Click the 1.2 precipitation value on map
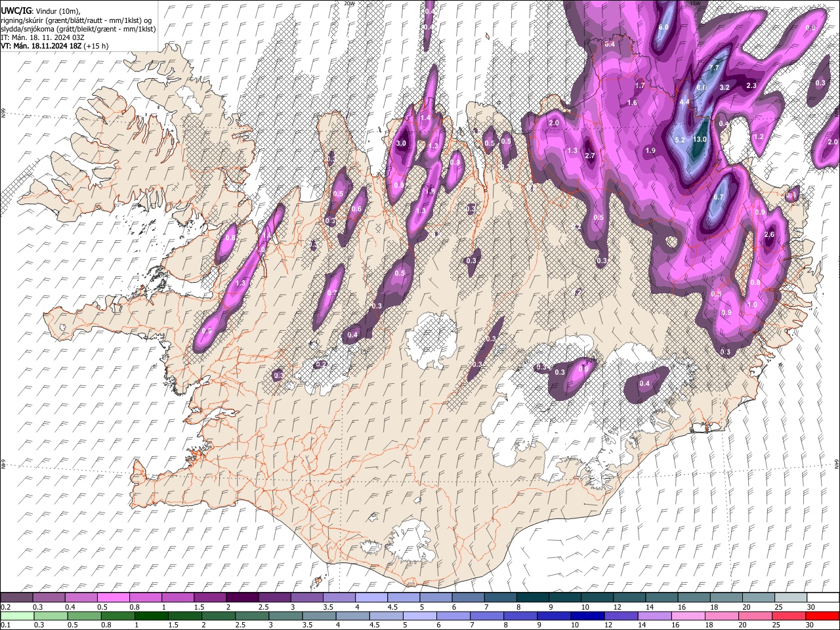This screenshot has width=840, height=630. click(759, 136)
